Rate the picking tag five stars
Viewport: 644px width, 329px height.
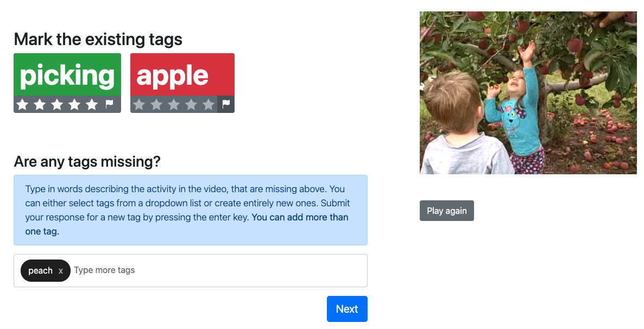point(92,104)
